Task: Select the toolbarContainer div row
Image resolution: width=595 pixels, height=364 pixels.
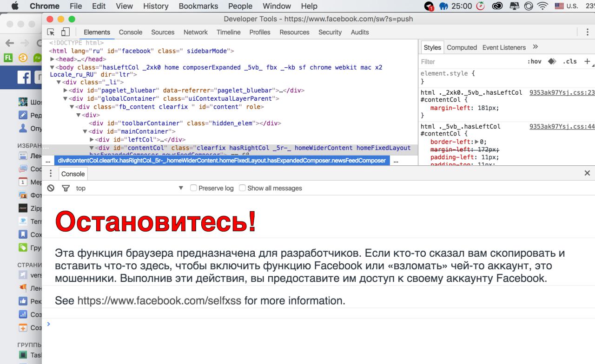Action: coord(185,123)
